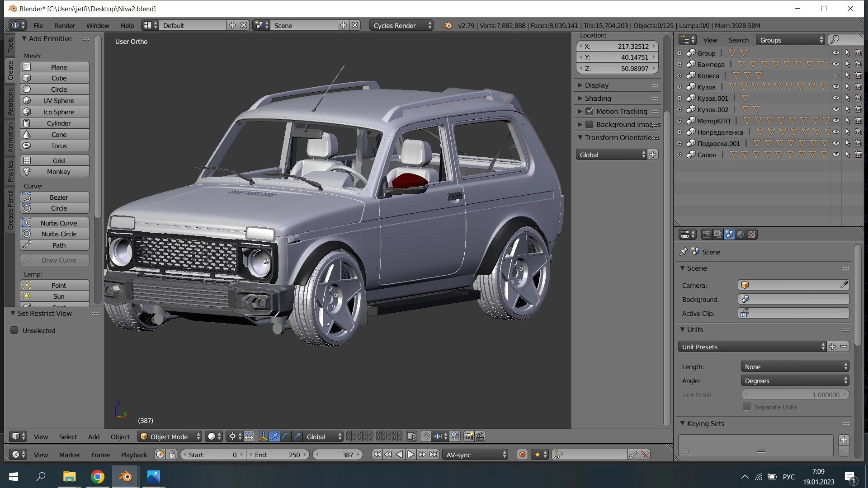This screenshot has width=868, height=488.
Task: Click the Nurbs Curve button
Action: pyautogui.click(x=54, y=223)
